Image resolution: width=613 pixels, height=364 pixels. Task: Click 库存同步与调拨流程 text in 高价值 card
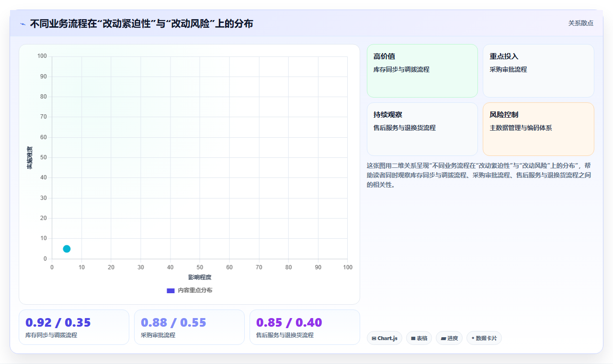(401, 69)
